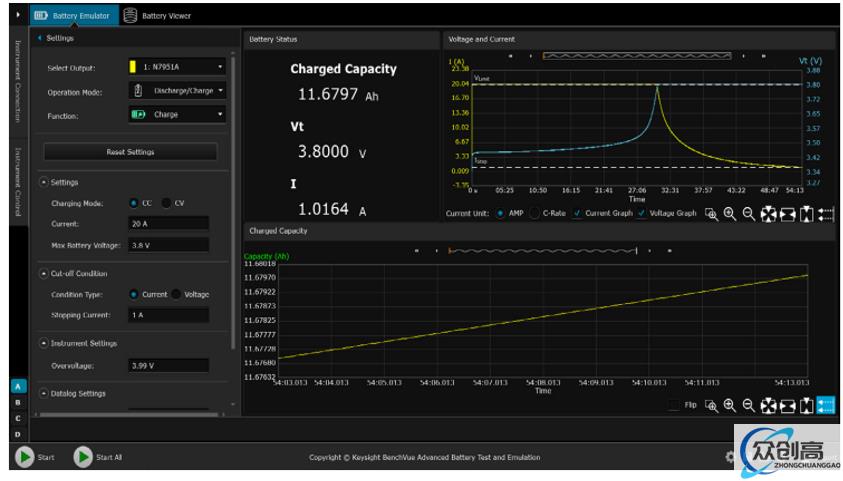Viewport: 843px width, 481px height.
Task: Open the Instrument Connection side tab
Action: (16, 82)
